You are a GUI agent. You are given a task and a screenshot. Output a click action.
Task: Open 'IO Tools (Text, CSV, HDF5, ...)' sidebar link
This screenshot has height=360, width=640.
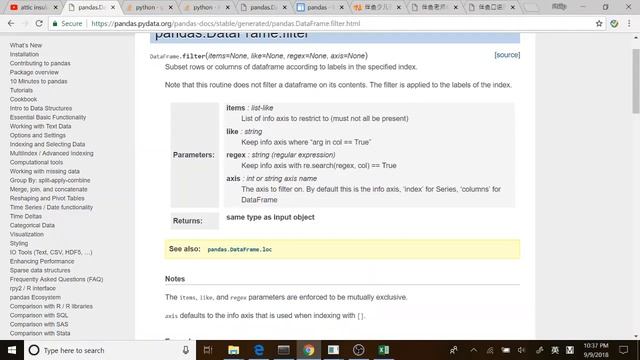(51, 252)
